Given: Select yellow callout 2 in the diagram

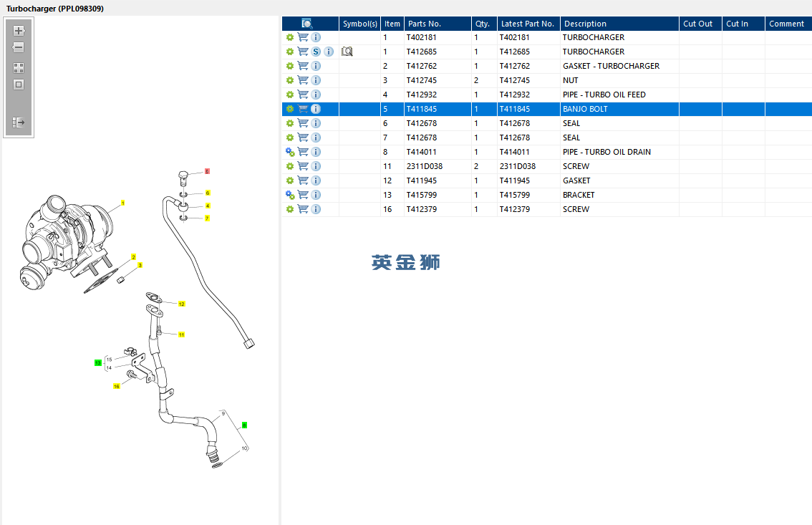Looking at the screenshot, I should (134, 257).
